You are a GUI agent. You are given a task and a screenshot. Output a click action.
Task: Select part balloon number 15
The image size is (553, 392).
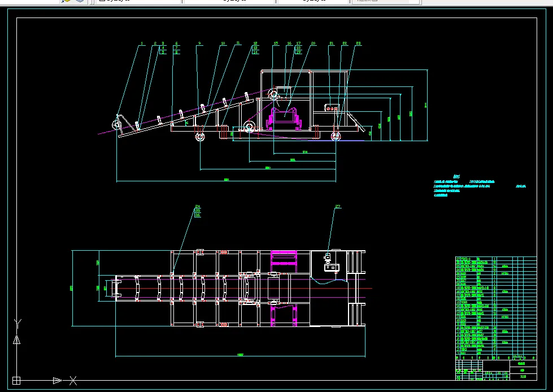click(276, 43)
